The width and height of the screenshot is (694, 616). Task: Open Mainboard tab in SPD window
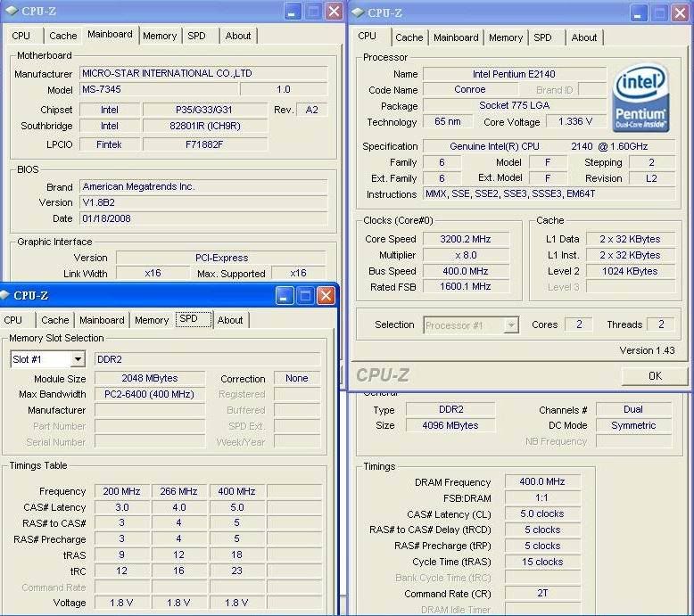[x=102, y=320]
